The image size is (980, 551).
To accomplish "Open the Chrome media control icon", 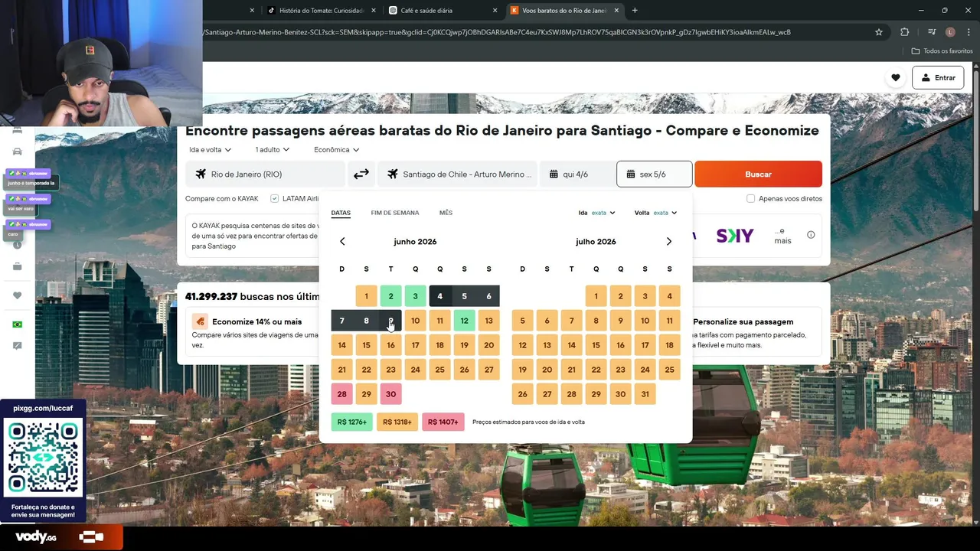I will tap(932, 32).
